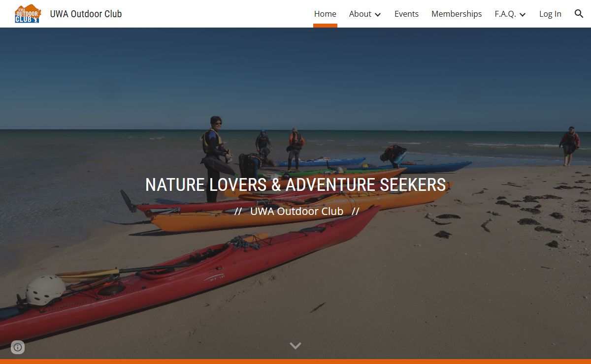Open the Memberships page

point(457,14)
